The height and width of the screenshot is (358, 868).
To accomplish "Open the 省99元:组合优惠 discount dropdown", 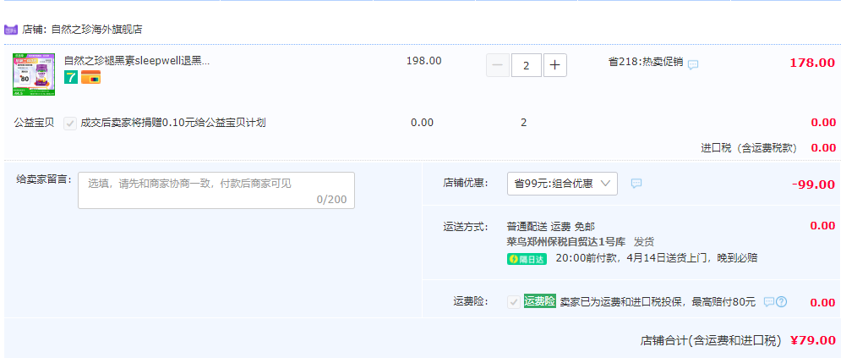I will [562, 184].
